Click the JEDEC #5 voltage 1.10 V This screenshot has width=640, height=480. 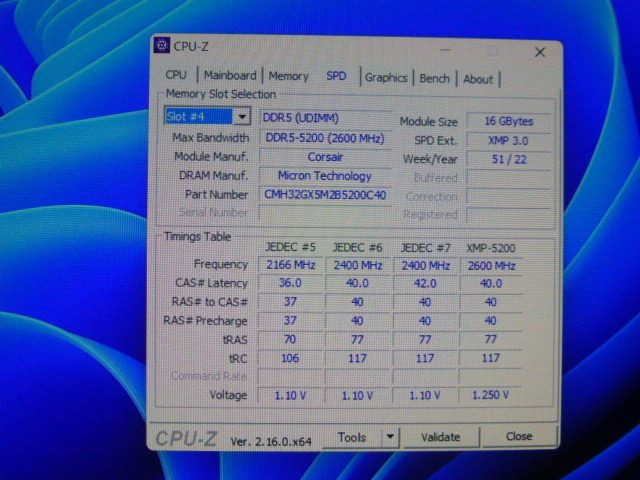pyautogui.click(x=291, y=395)
